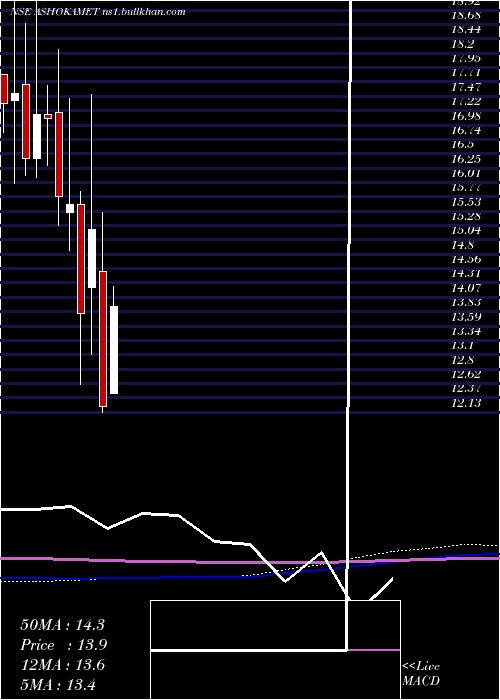
Task: Select the 12.13 price axis label
Action: tap(466, 403)
